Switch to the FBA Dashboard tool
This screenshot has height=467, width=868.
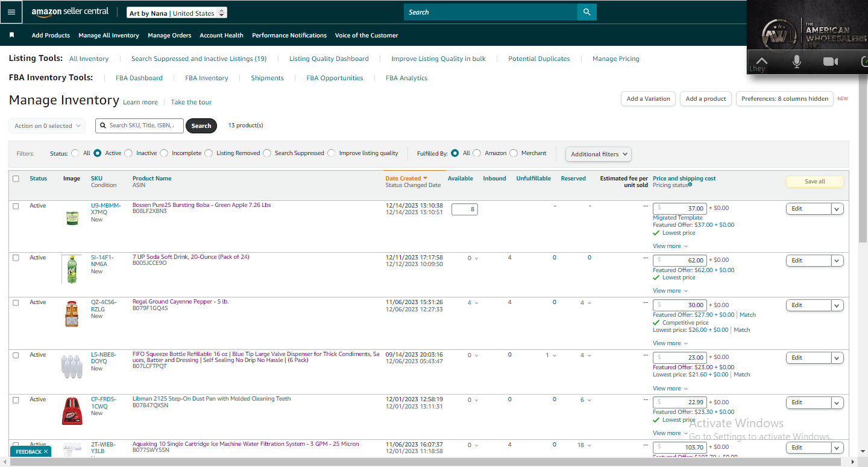pos(139,78)
